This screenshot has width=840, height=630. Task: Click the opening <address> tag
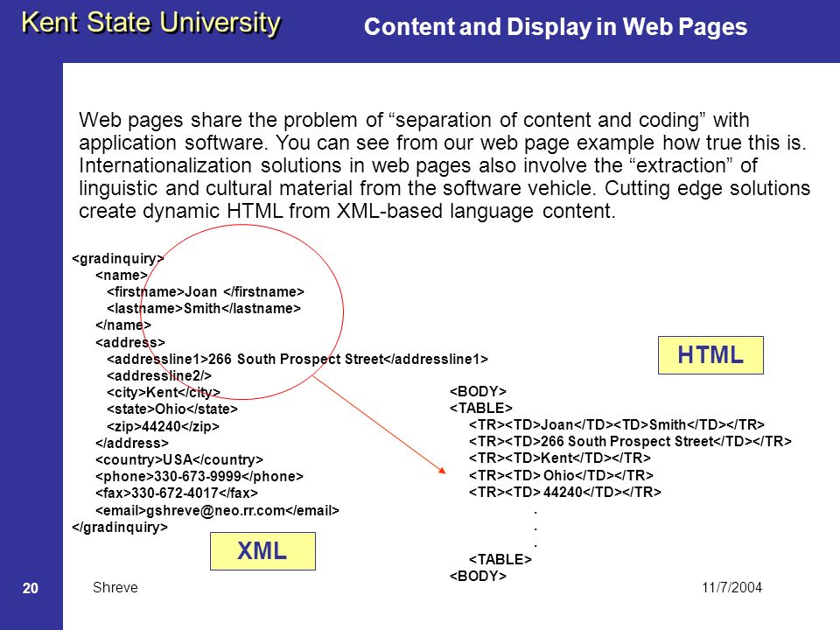(130, 342)
